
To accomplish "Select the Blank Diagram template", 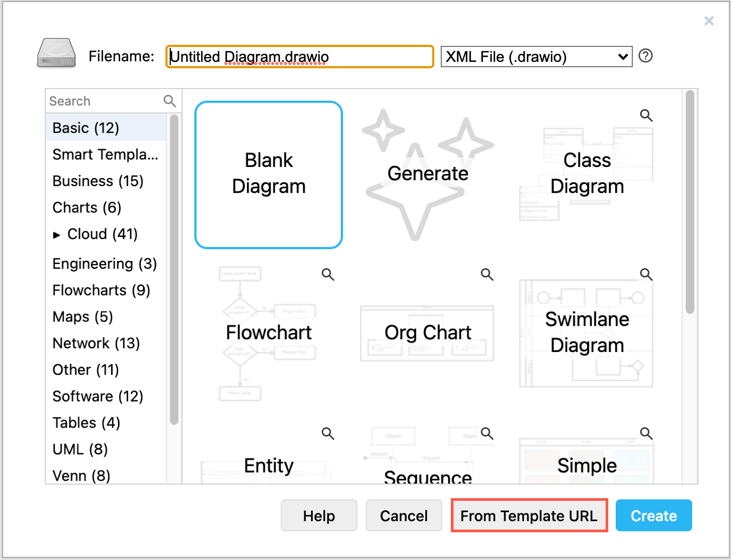I will (x=268, y=174).
